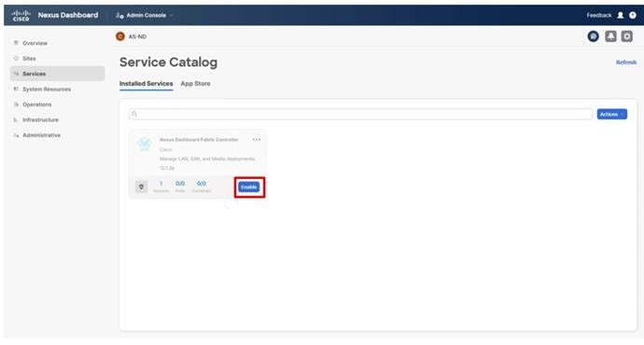Click into the services search field

point(360,114)
